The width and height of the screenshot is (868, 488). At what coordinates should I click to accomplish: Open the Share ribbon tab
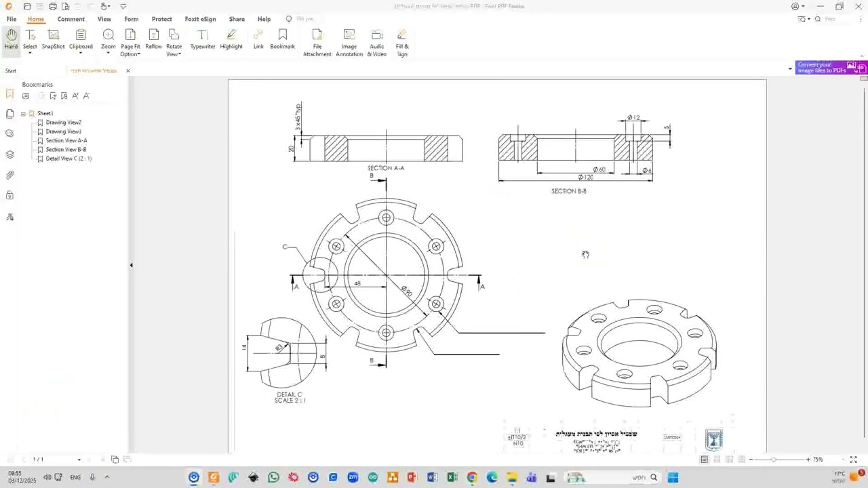click(x=237, y=19)
